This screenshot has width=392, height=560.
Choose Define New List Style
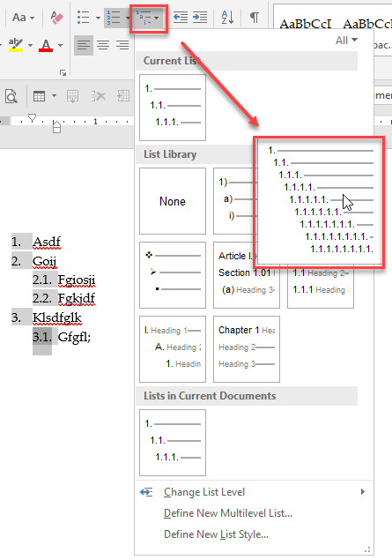[216, 534]
